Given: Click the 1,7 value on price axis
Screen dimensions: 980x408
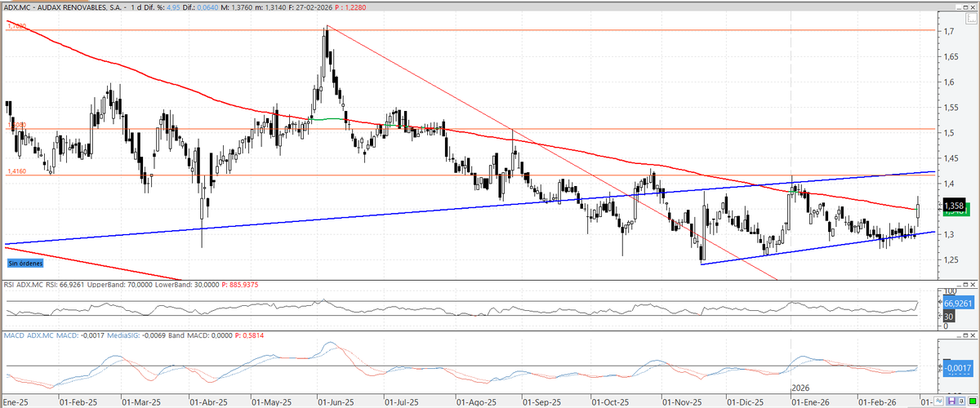Looking at the screenshot, I should point(948,31).
